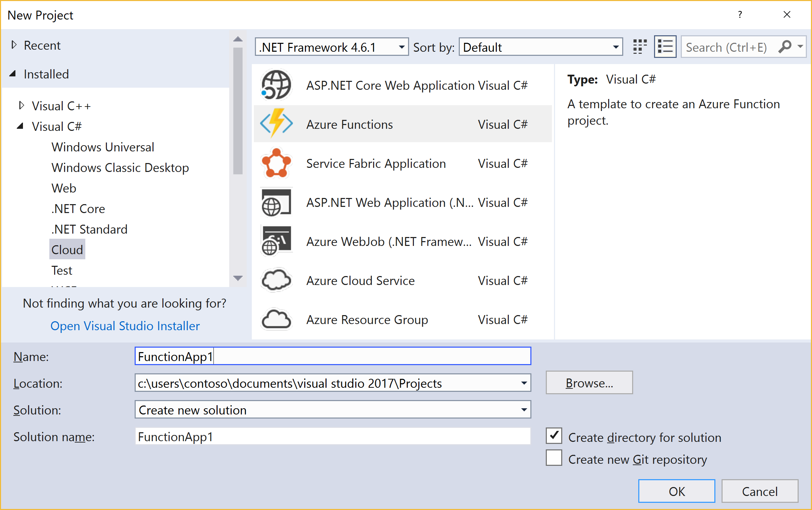Screen dimensions: 812x510
Task: Open Visual Studio Installer link
Action: coord(125,326)
